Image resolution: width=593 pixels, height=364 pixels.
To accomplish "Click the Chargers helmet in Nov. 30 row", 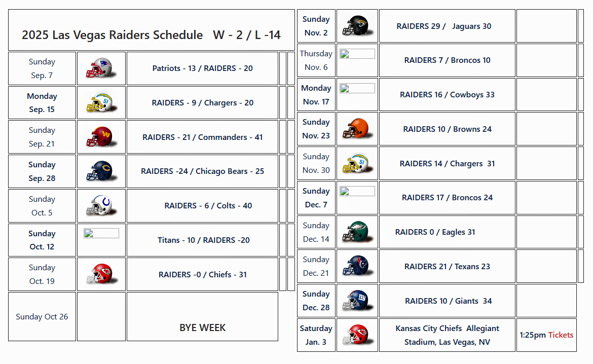I will point(356,163).
